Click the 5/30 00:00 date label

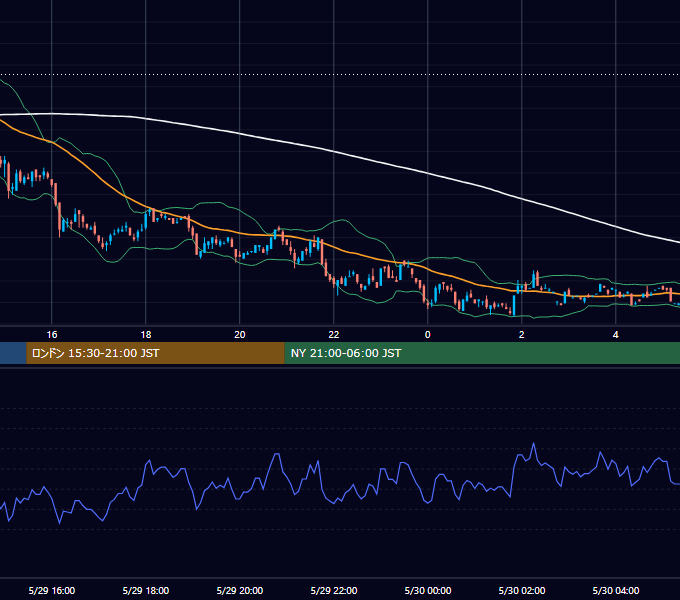click(x=428, y=590)
